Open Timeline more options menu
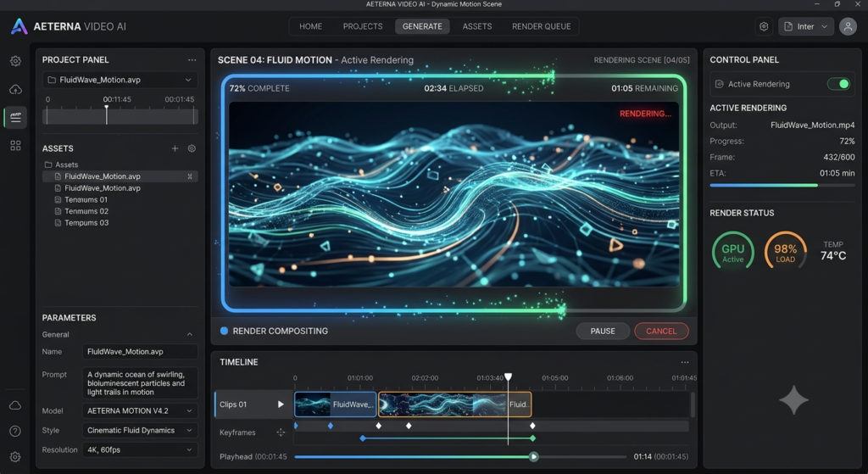Image resolution: width=868 pixels, height=474 pixels. click(x=685, y=362)
